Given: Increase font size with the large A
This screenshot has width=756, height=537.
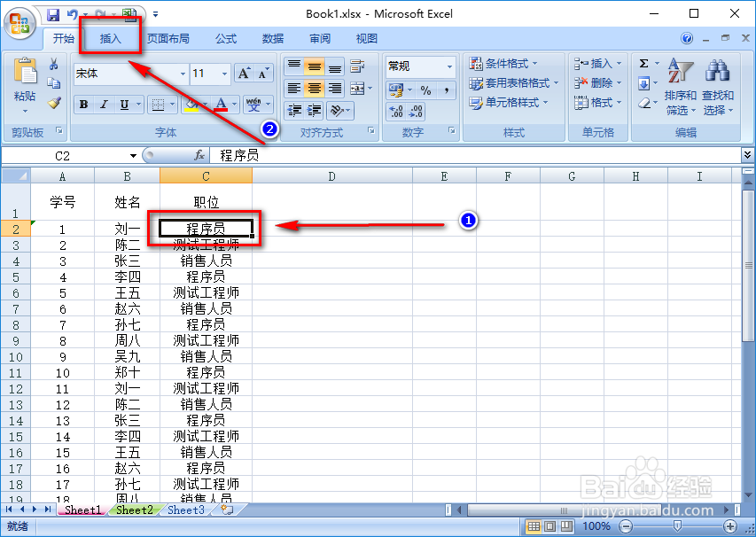Looking at the screenshot, I should click(x=244, y=74).
